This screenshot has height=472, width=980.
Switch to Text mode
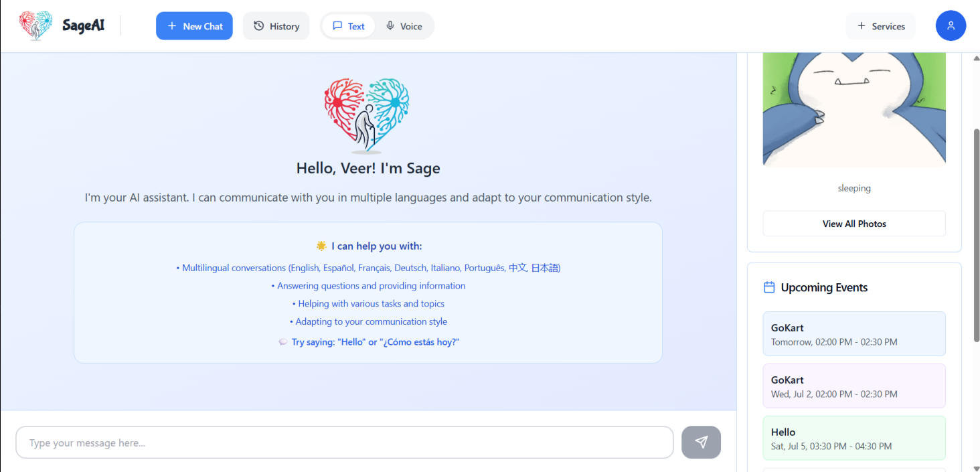click(348, 26)
